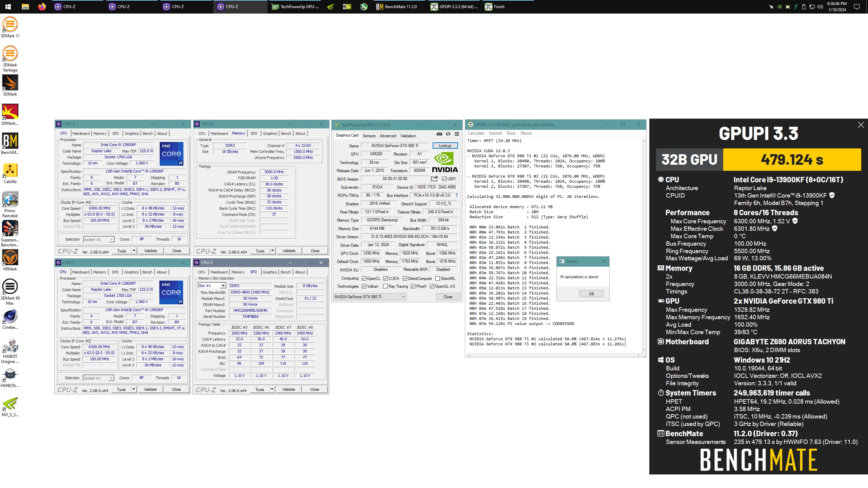The height and width of the screenshot is (488, 868).
Task: Click the Bus Interface question mark in GPU-Z
Action: coord(457,195)
